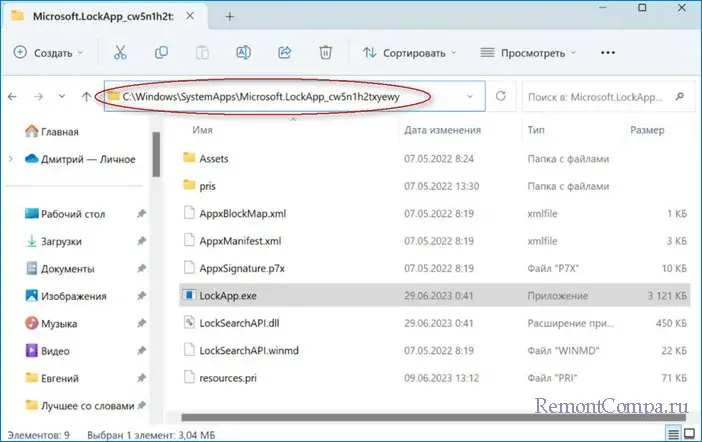Click the Cut scissors icon
Image resolution: width=702 pixels, height=442 pixels.
tap(120, 52)
